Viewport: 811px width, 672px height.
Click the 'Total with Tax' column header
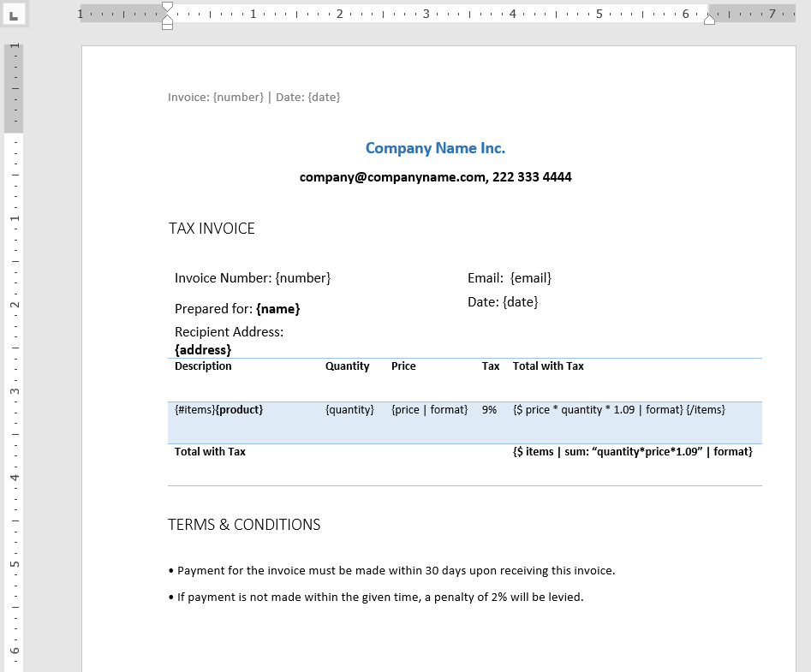[x=548, y=366]
